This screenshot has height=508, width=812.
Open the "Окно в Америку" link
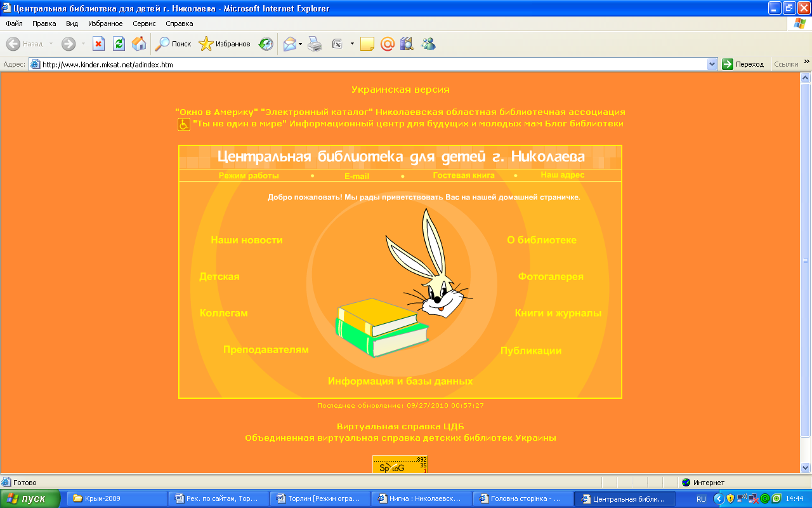216,112
